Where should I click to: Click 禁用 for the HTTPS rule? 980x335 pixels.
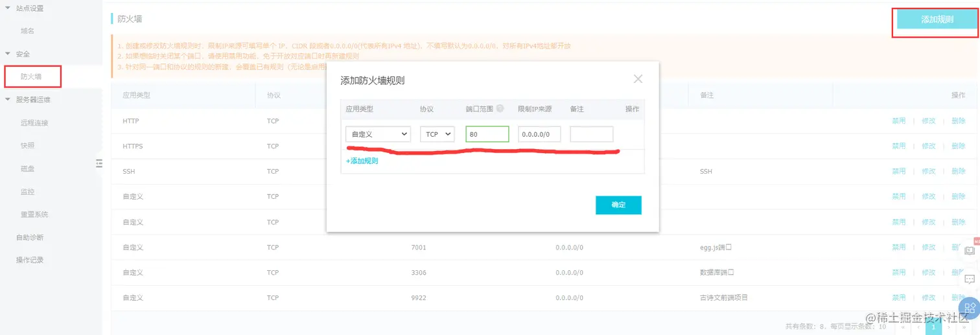[898, 146]
